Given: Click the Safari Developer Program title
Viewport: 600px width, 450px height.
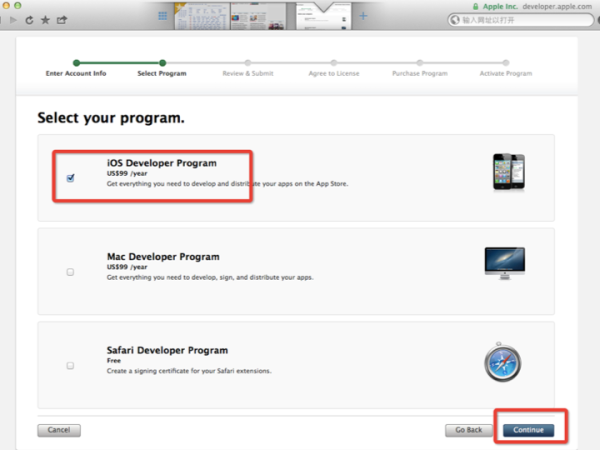Looking at the screenshot, I should 167,351.
